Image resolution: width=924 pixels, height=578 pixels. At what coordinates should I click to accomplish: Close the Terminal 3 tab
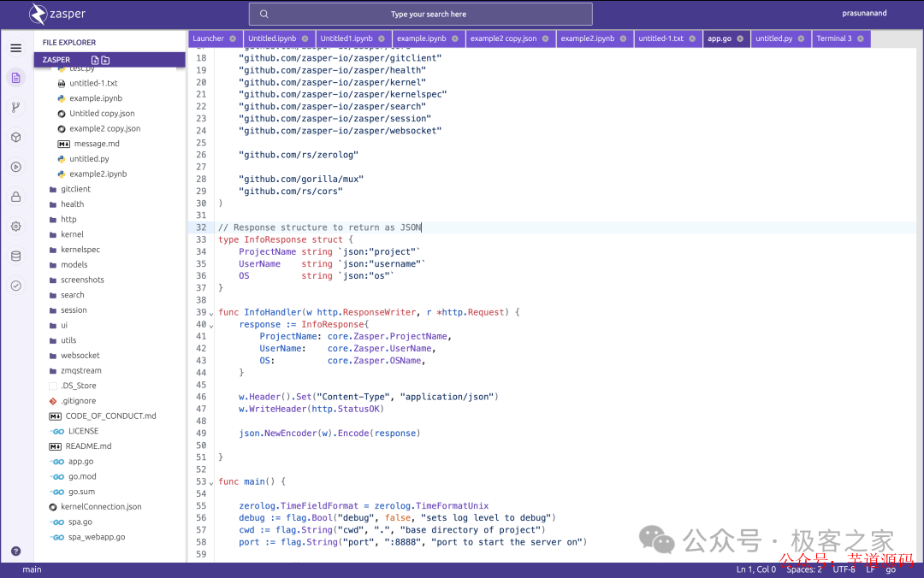861,38
